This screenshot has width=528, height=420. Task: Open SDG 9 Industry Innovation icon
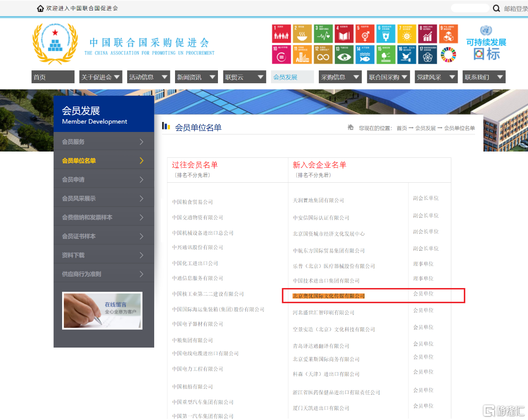click(448, 34)
